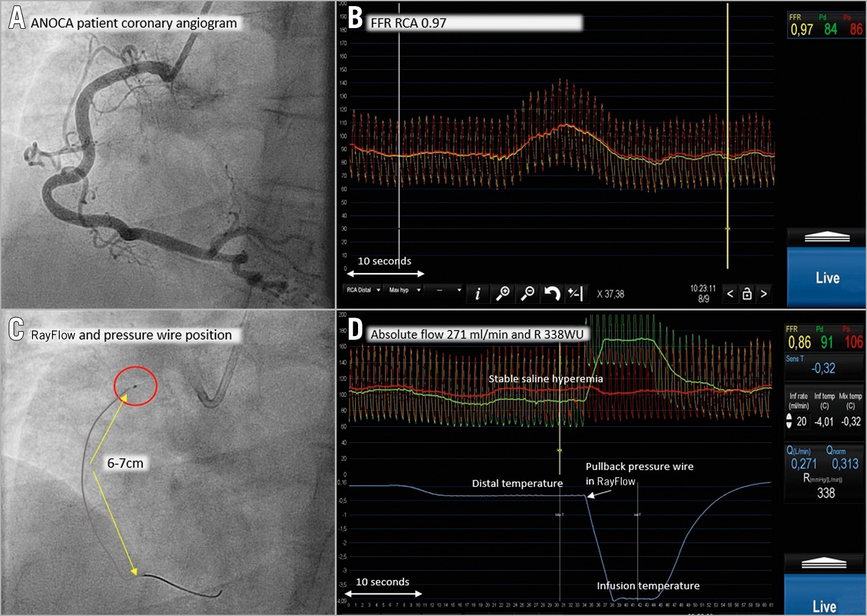Go to next recording with right arrow
867x616 pixels.
click(764, 294)
